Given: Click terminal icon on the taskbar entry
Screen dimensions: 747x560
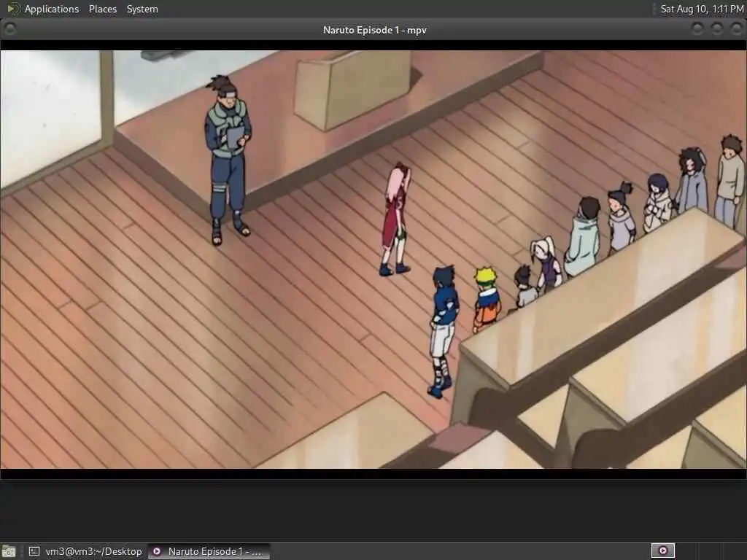Looking at the screenshot, I should [x=34, y=551].
